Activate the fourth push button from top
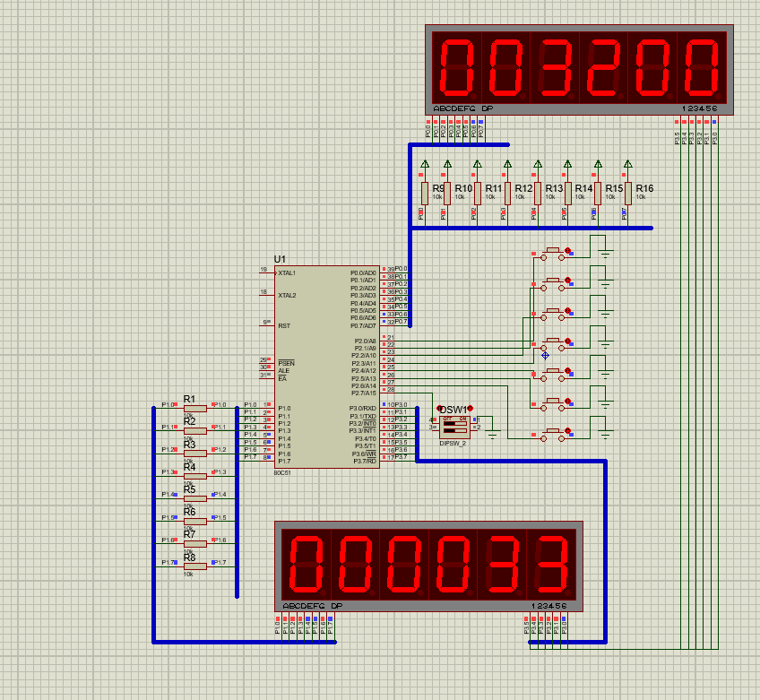 click(553, 345)
